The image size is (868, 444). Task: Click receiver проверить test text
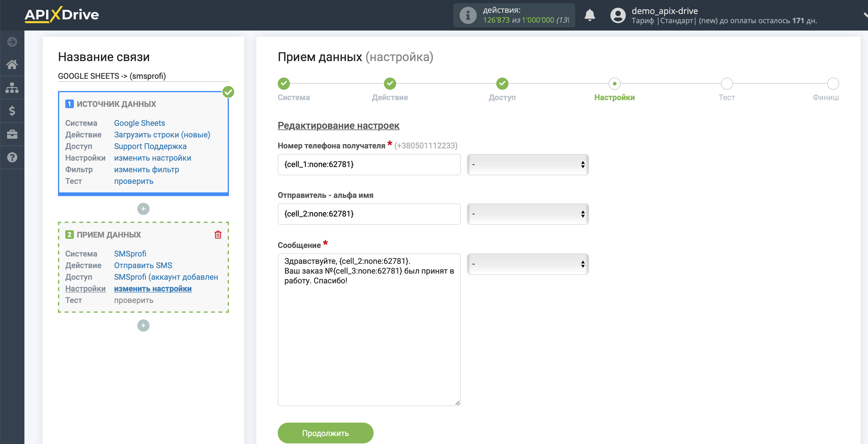(x=134, y=300)
